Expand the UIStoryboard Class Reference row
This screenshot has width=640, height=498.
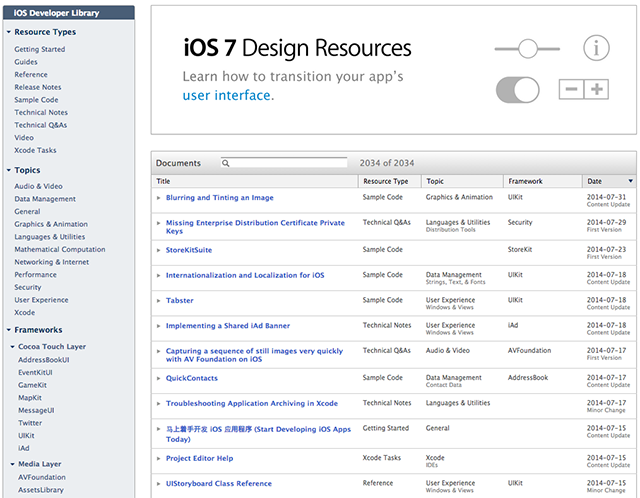point(158,484)
